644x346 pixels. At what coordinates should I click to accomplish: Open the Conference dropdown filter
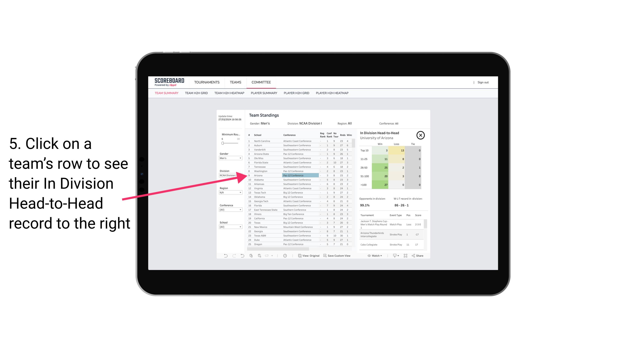point(229,210)
